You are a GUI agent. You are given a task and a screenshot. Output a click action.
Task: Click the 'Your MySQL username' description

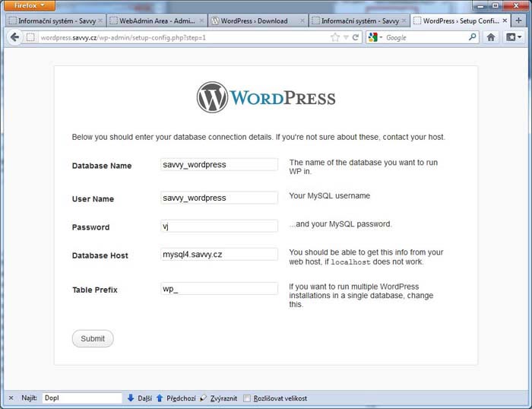(x=329, y=196)
